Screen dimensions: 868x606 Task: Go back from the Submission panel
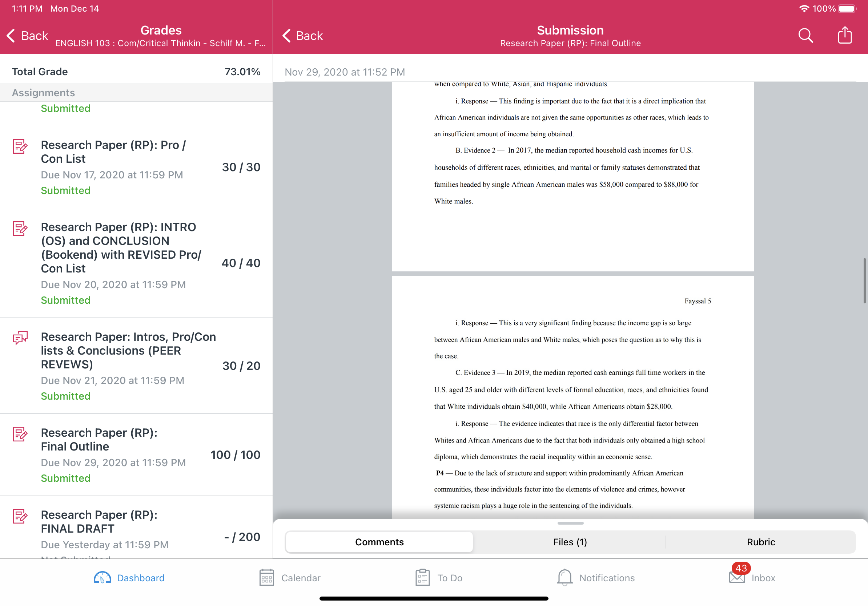click(302, 36)
